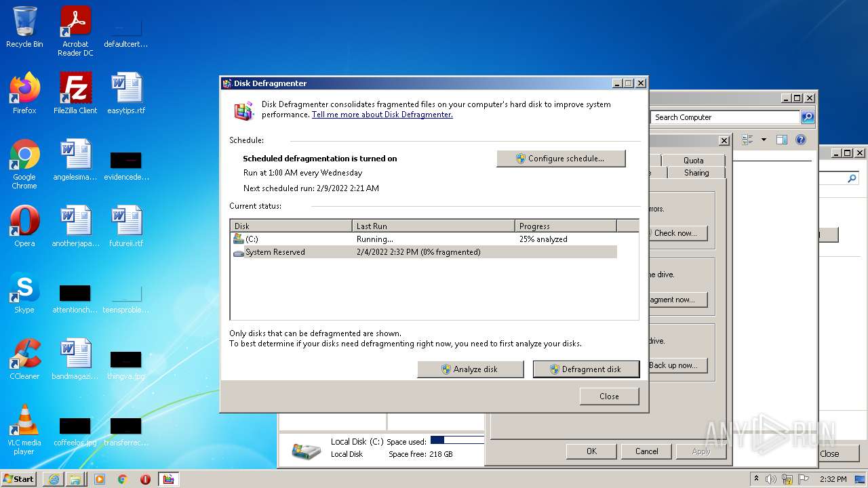Click the 25% analyzed progress cell
This screenshot has width=868, height=488.
(543, 239)
